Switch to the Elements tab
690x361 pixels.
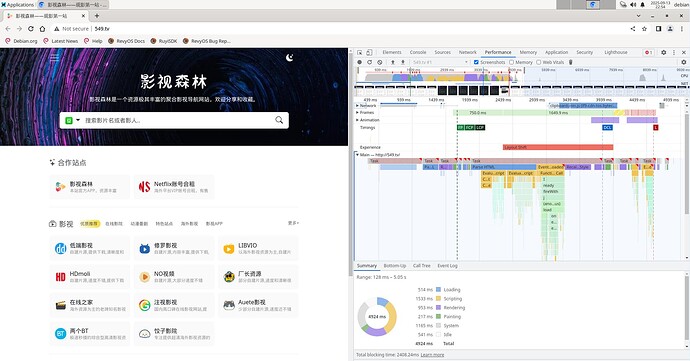[392, 52]
